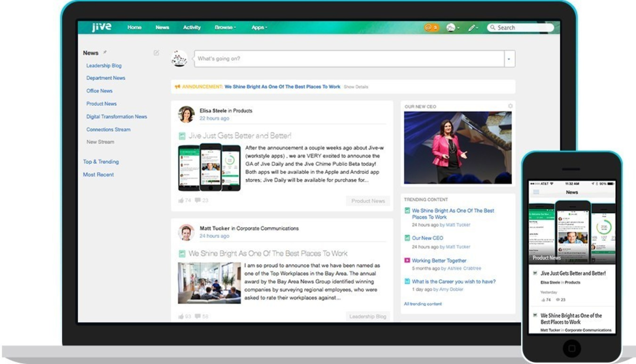Open Digital Transformation News stream
Screen dimensions: 636x364
click(x=116, y=117)
